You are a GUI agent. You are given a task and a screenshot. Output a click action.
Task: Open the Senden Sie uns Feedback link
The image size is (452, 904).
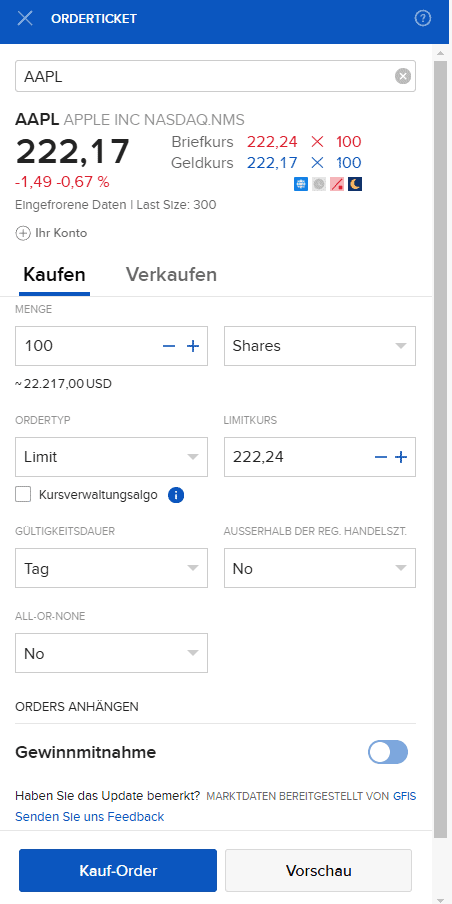click(x=89, y=817)
